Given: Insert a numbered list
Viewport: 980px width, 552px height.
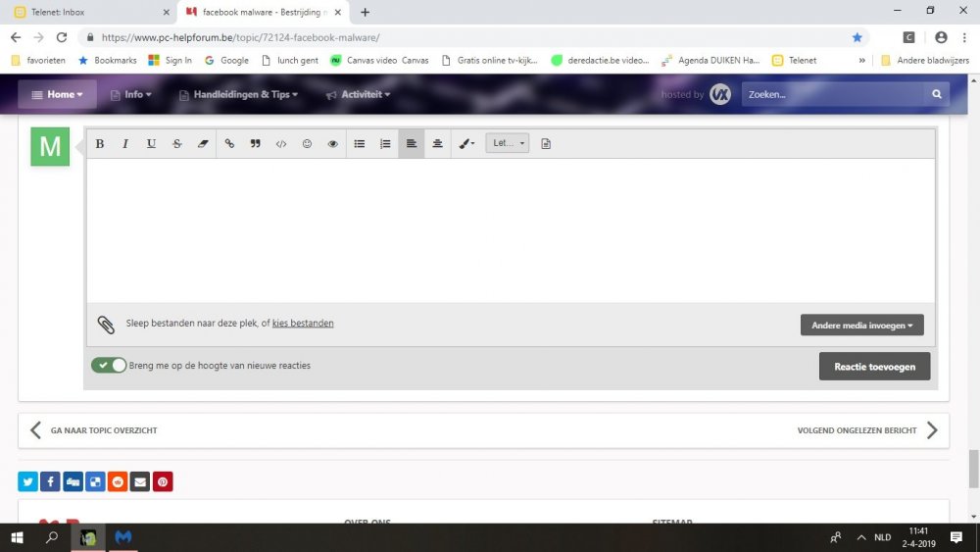Looking at the screenshot, I should pyautogui.click(x=385, y=144).
